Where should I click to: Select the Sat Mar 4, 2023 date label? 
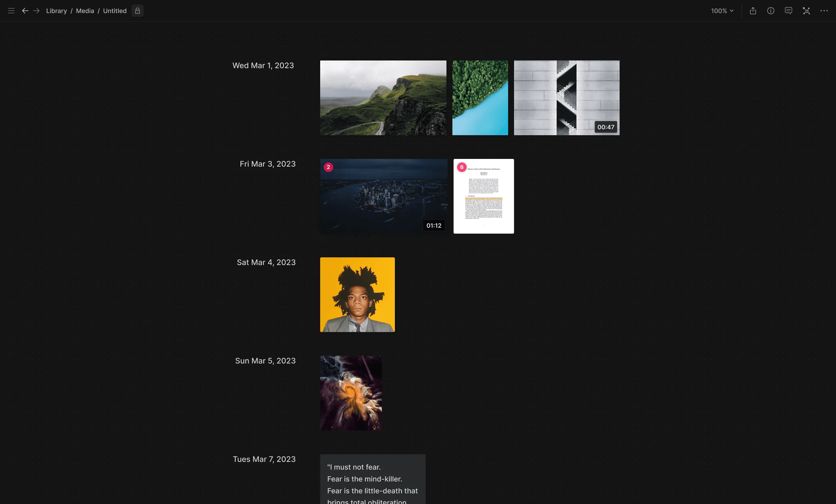[x=266, y=262]
